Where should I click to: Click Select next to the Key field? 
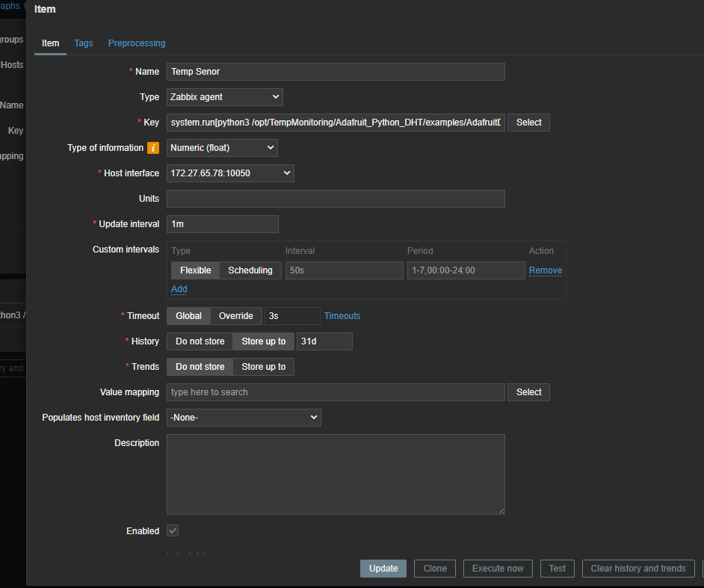(x=528, y=123)
